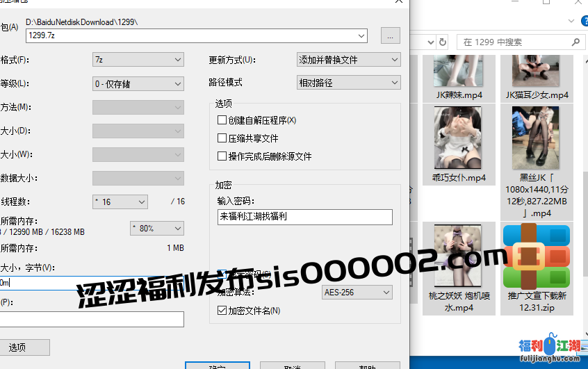
Task: Open the archive format 7z dropdown
Action: (x=178, y=60)
